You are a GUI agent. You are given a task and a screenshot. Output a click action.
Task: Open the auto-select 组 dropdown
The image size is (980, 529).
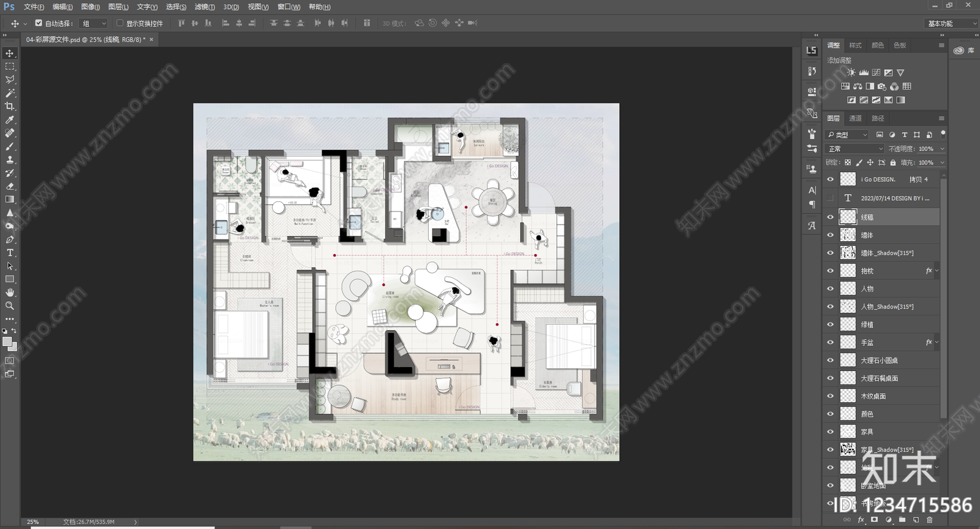click(94, 23)
